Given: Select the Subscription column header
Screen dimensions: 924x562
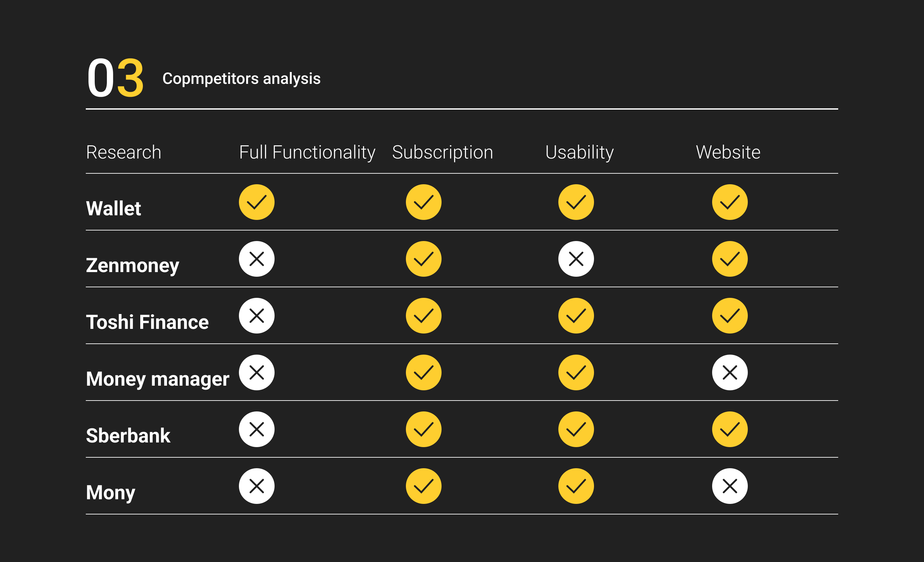Looking at the screenshot, I should pos(443,152).
